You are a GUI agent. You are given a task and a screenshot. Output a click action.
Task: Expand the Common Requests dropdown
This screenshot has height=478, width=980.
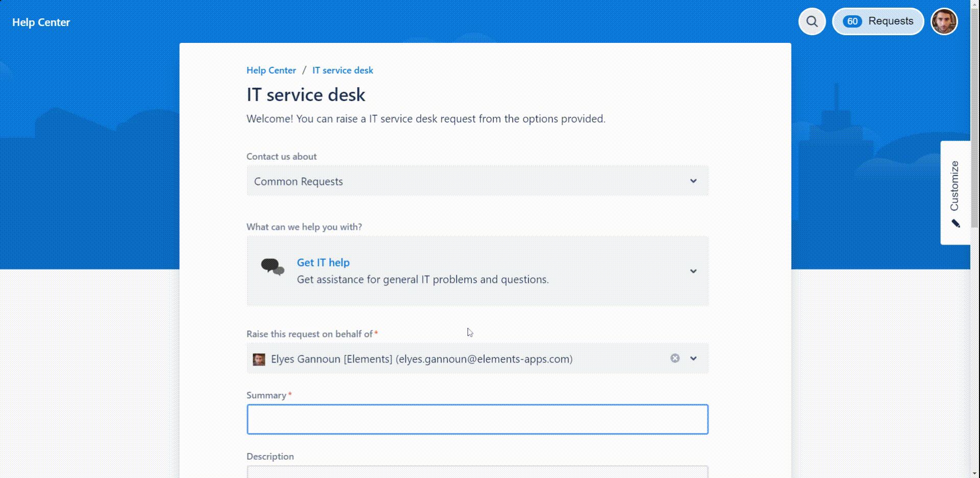click(693, 181)
